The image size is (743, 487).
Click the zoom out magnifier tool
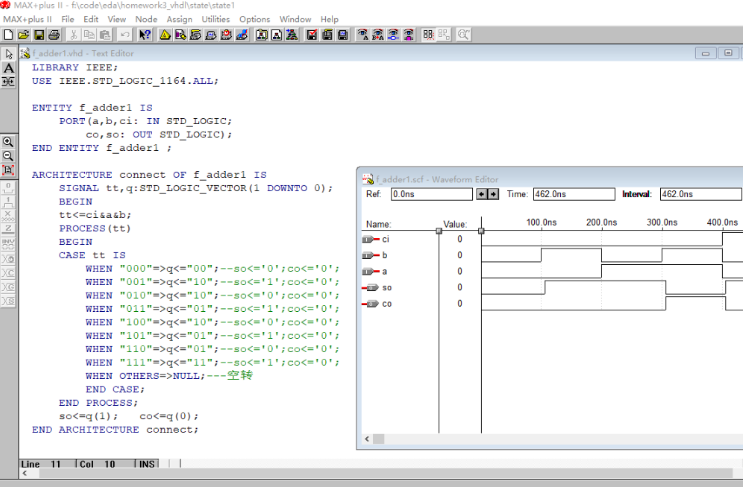[x=9, y=156]
